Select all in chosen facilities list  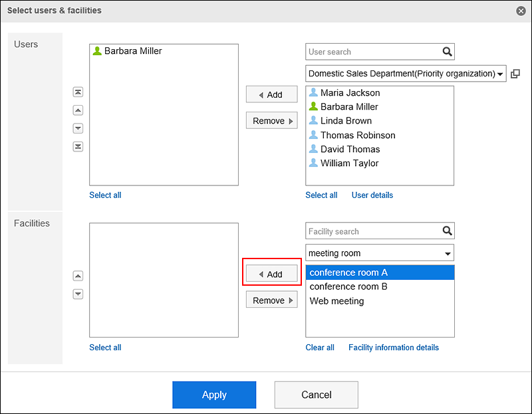pyautogui.click(x=105, y=348)
